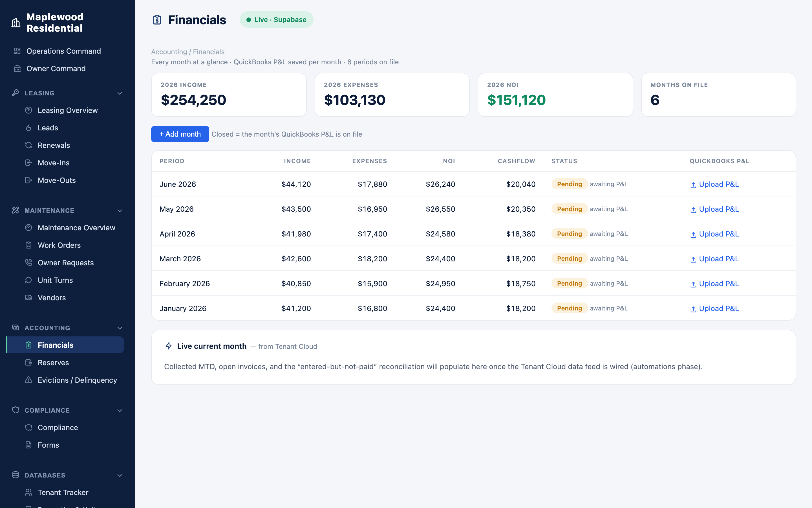This screenshot has width=812, height=508.
Task: Collapse the Databases section chevron
Action: pyautogui.click(x=120, y=476)
